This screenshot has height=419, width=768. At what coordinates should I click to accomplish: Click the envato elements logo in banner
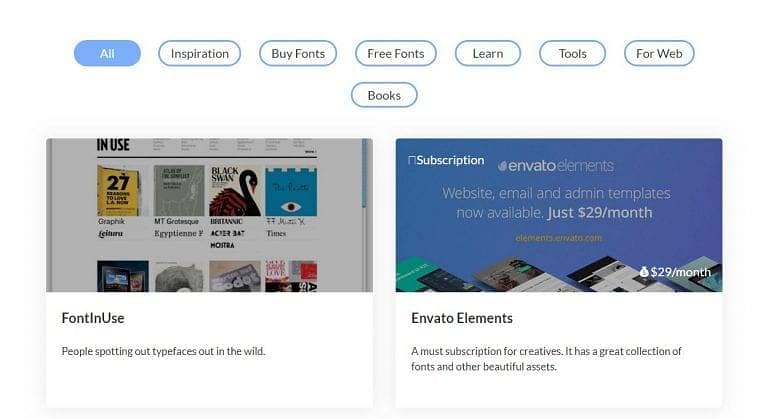coord(556,166)
